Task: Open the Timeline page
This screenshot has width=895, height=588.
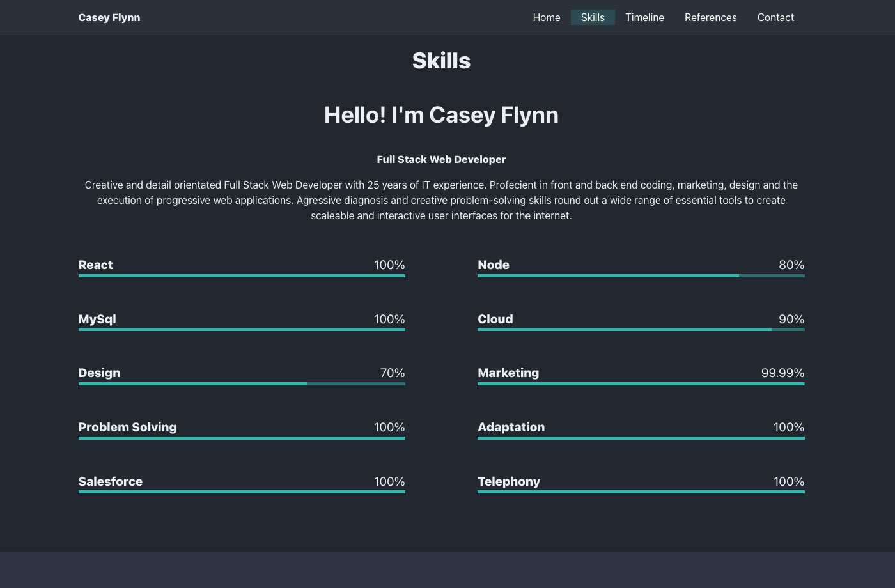Action: tap(644, 17)
